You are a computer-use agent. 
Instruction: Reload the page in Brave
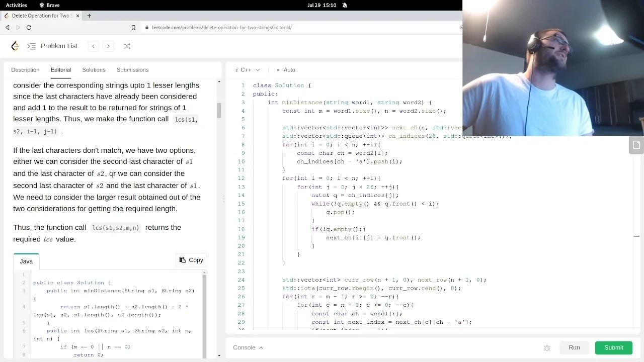[29, 28]
